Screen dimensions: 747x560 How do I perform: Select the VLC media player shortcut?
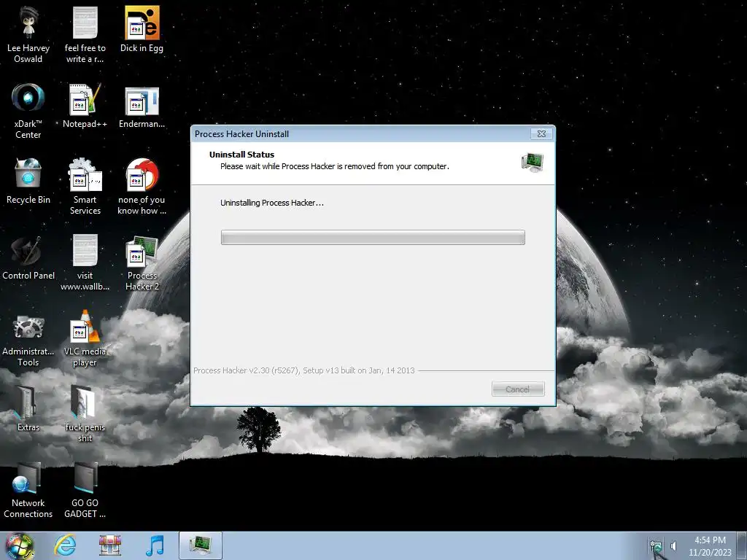[x=85, y=338]
